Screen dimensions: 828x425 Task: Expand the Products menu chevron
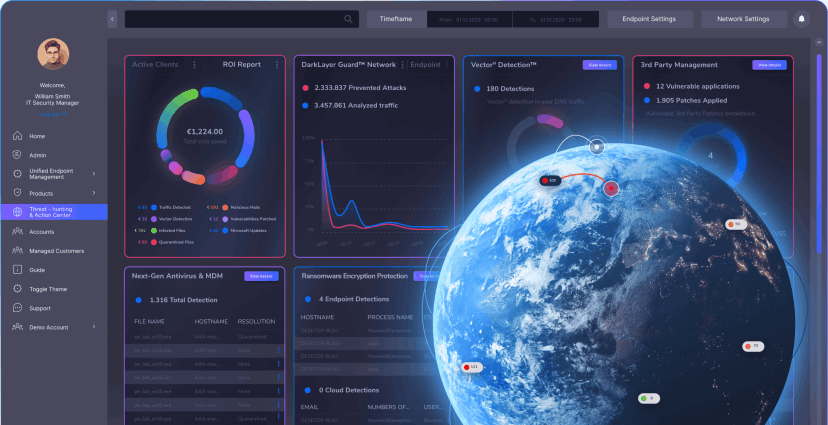(x=94, y=193)
